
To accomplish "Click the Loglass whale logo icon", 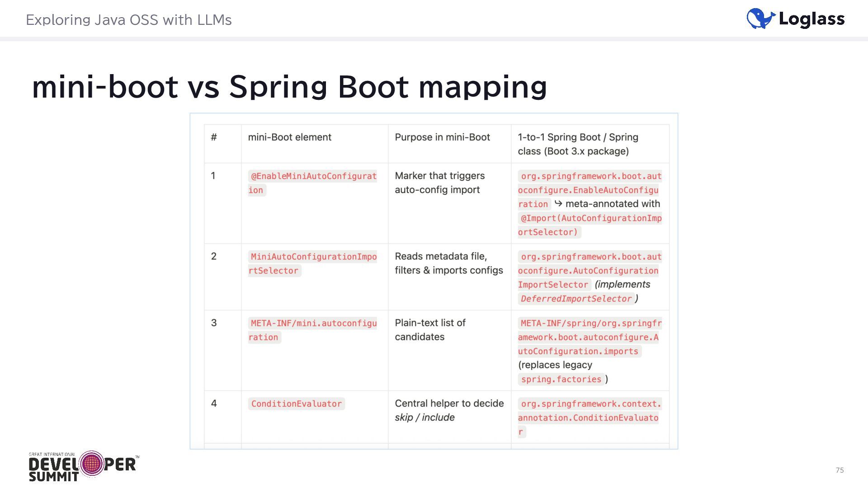I will [x=760, y=19].
